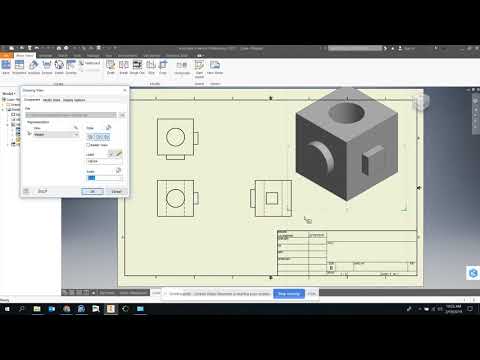Screen dimensions: 480x360
Task: Select the Overlay view tool
Action: click(x=71, y=67)
